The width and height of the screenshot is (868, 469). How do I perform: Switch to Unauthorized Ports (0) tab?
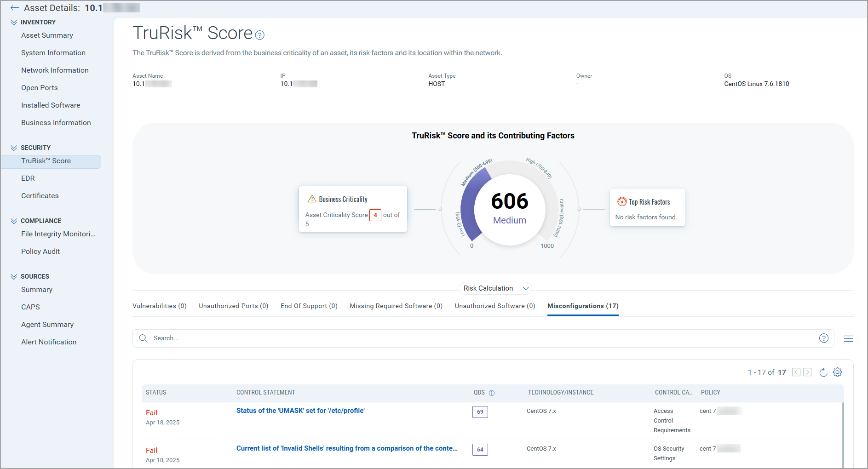click(234, 306)
